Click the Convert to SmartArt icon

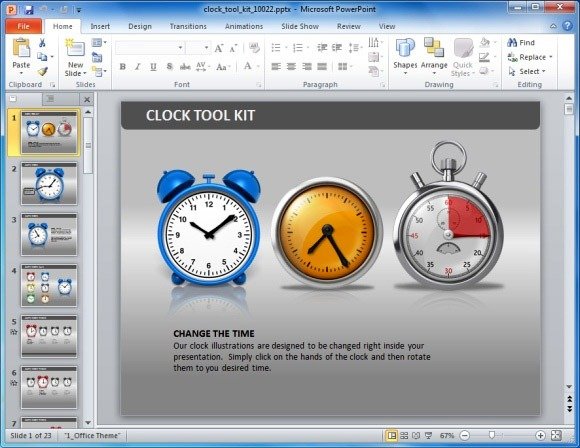point(374,70)
